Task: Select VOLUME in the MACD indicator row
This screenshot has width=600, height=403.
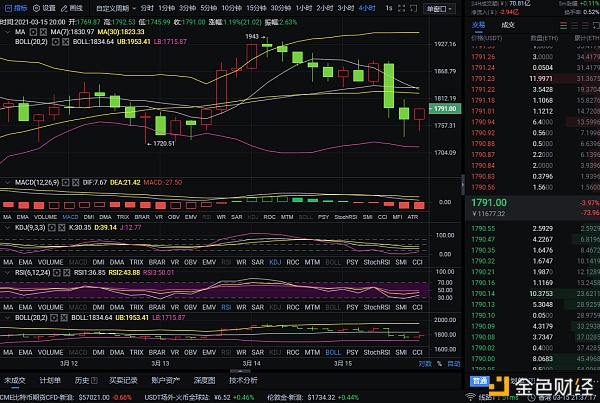Action: [45, 217]
